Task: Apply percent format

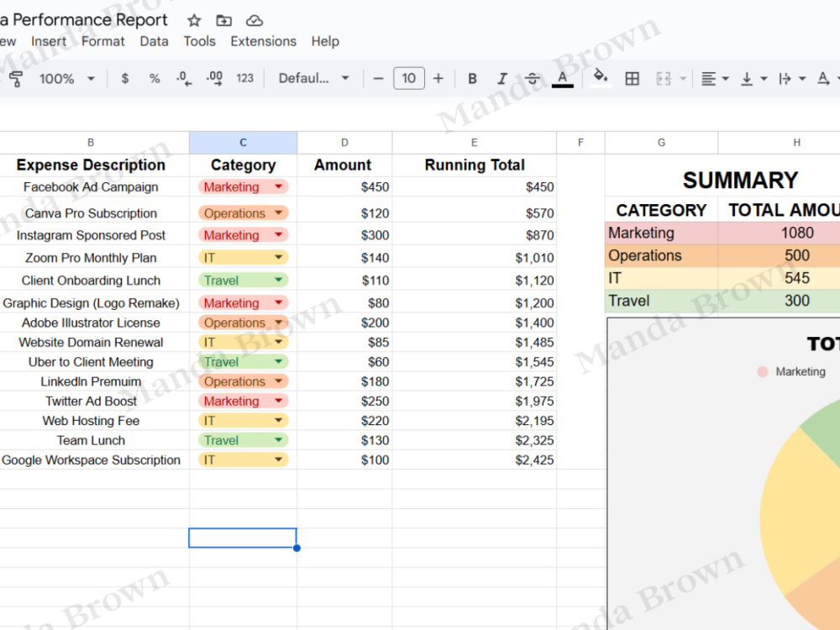Action: click(x=155, y=79)
